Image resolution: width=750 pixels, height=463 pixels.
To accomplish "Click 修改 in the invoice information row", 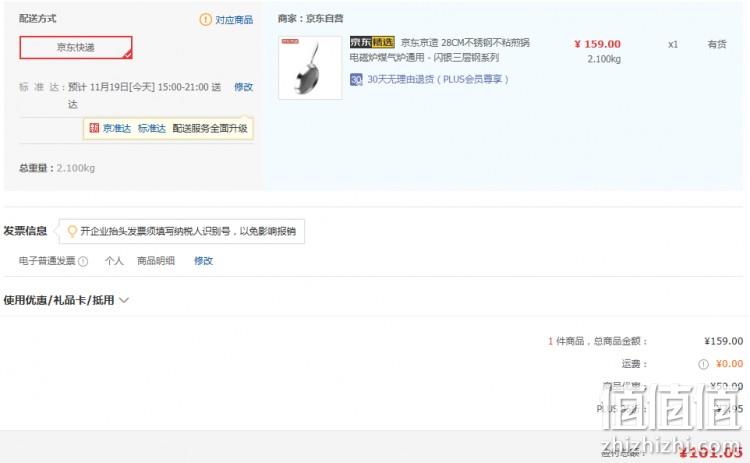I will coord(203,261).
